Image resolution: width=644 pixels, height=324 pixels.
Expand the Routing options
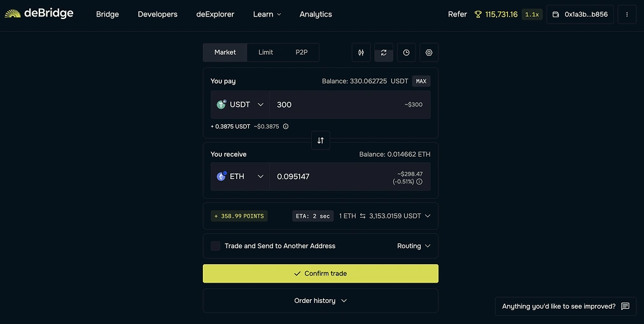pos(414,246)
